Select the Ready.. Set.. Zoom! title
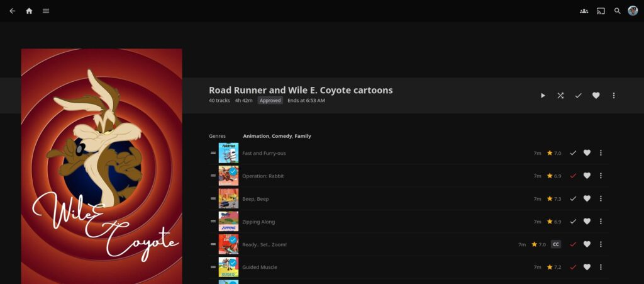Image resolution: width=644 pixels, height=284 pixels. [265, 244]
